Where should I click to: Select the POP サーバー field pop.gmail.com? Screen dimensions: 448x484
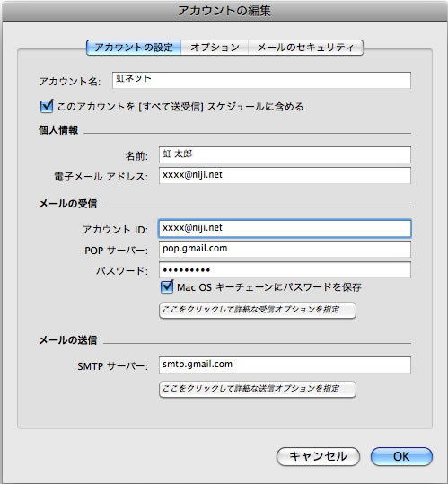click(285, 249)
